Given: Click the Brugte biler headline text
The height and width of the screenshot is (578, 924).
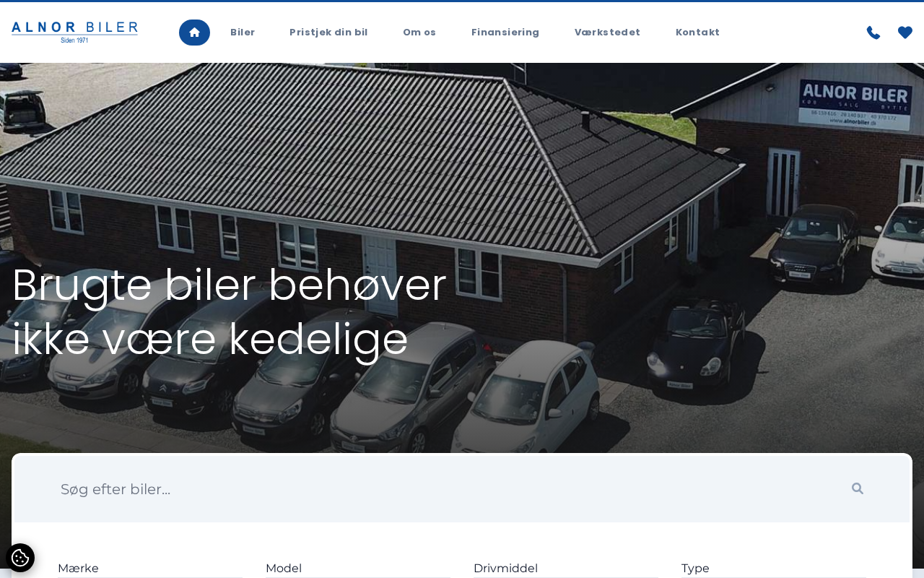Looking at the screenshot, I should (x=230, y=311).
